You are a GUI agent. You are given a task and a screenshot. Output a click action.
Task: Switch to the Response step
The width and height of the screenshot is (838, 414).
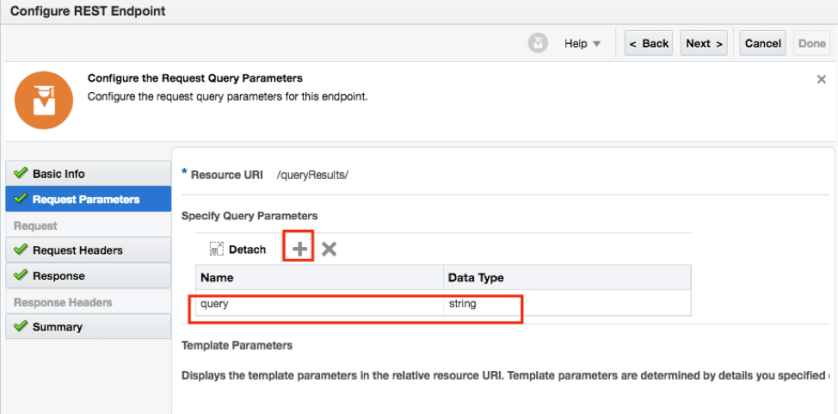[58, 276]
